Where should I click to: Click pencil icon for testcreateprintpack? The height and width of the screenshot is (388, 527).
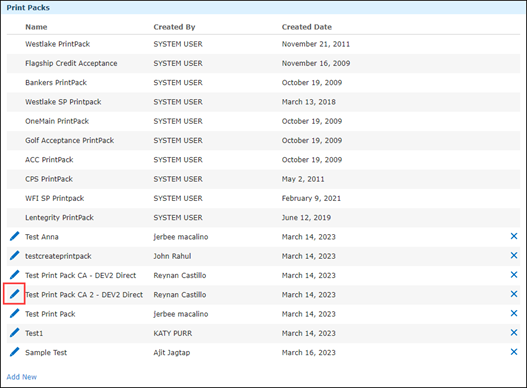14,256
